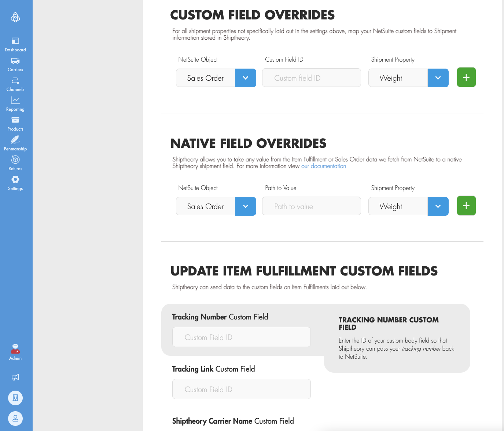The image size is (504, 431).
Task: Open the 'our documentation' link
Action: [324, 166]
